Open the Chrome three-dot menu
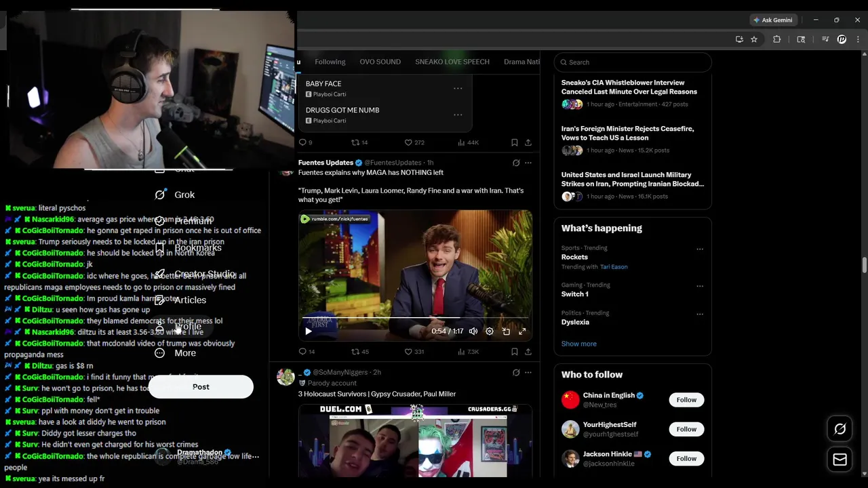The width and height of the screenshot is (868, 488). [858, 39]
